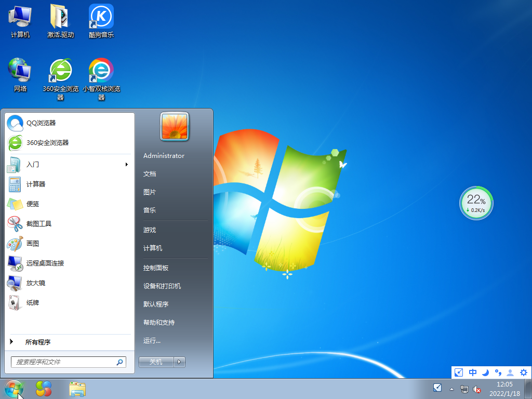Show hidden tray icons with the up arrow
Screen dimensions: 532x399
pos(451,389)
